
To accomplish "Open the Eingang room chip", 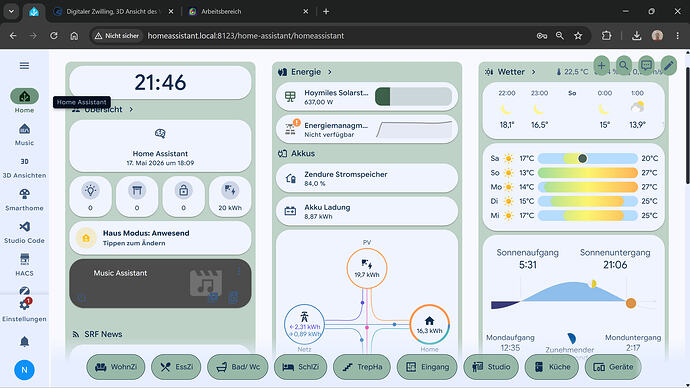I will tap(427, 367).
